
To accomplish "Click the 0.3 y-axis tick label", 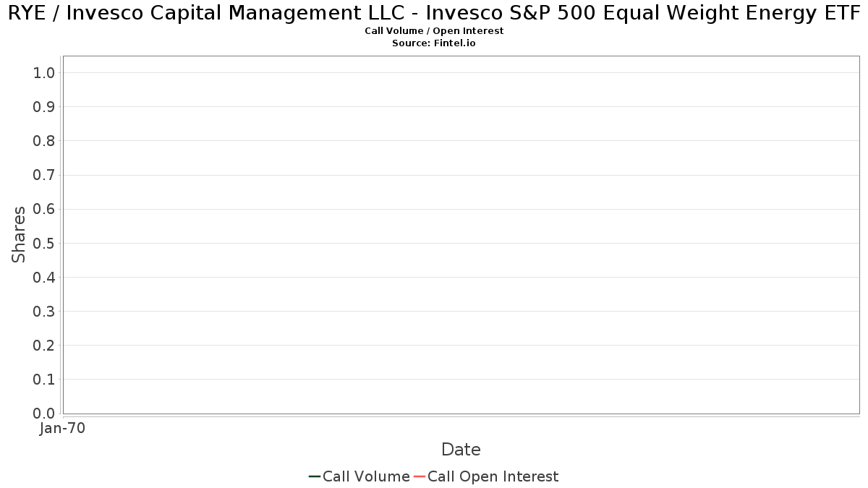I will (44, 312).
